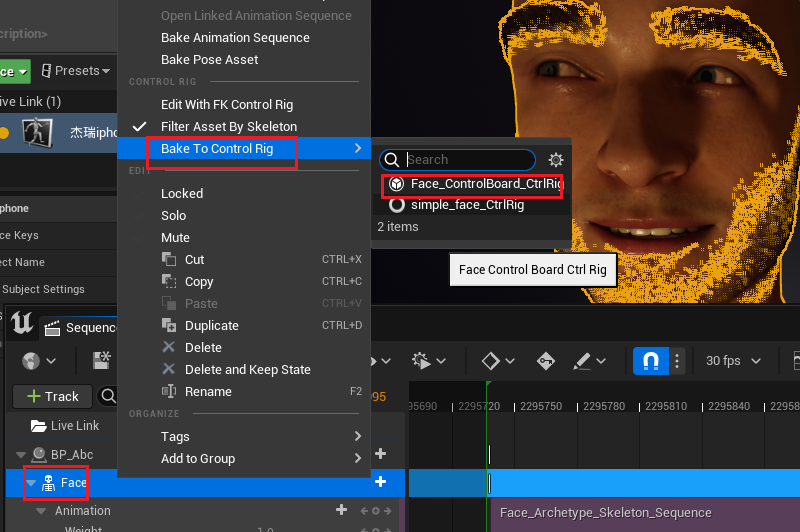Select Bake Animation Sequence menu entry

[235, 38]
